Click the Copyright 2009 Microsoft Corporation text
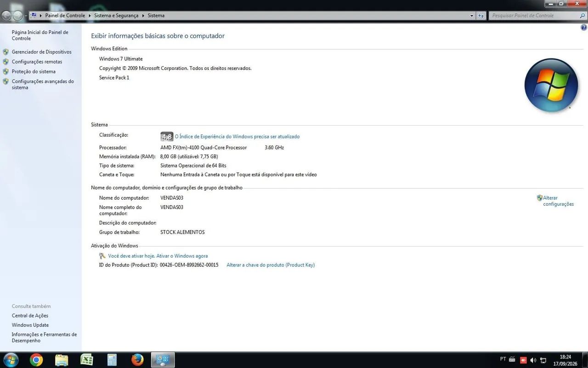Image resolution: width=588 pixels, height=368 pixels. (x=175, y=68)
